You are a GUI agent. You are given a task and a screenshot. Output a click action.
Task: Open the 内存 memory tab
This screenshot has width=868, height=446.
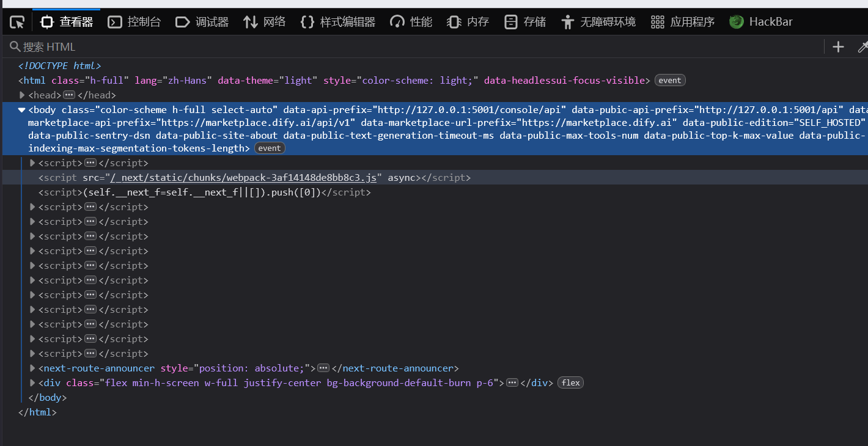(x=468, y=22)
